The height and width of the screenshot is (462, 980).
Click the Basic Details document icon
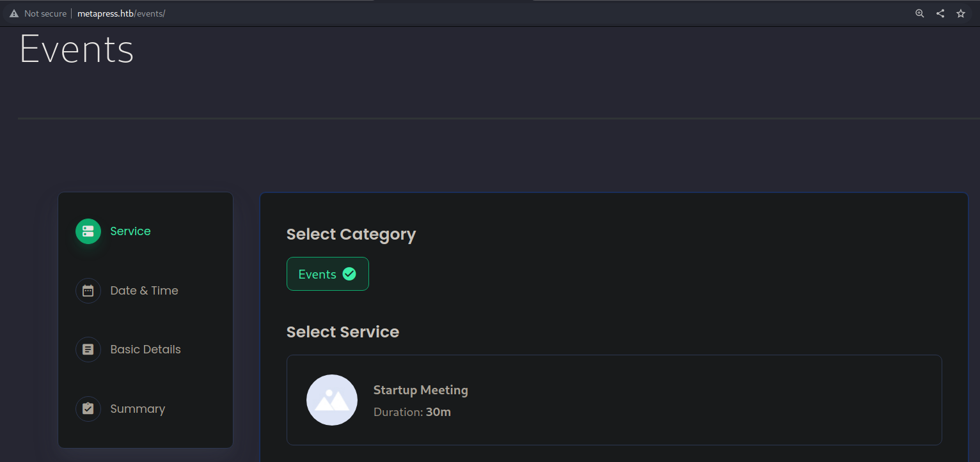pyautogui.click(x=88, y=350)
